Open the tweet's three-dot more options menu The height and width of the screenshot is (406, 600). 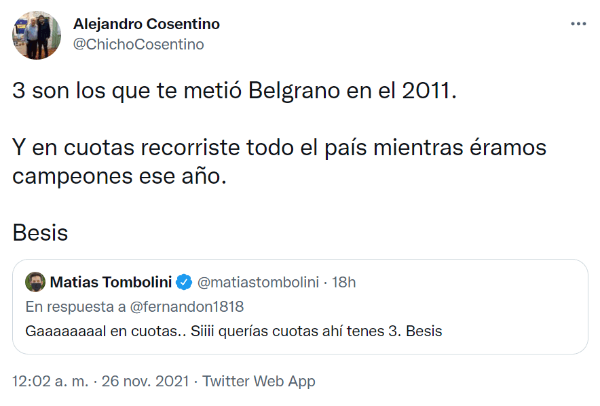tap(579, 24)
